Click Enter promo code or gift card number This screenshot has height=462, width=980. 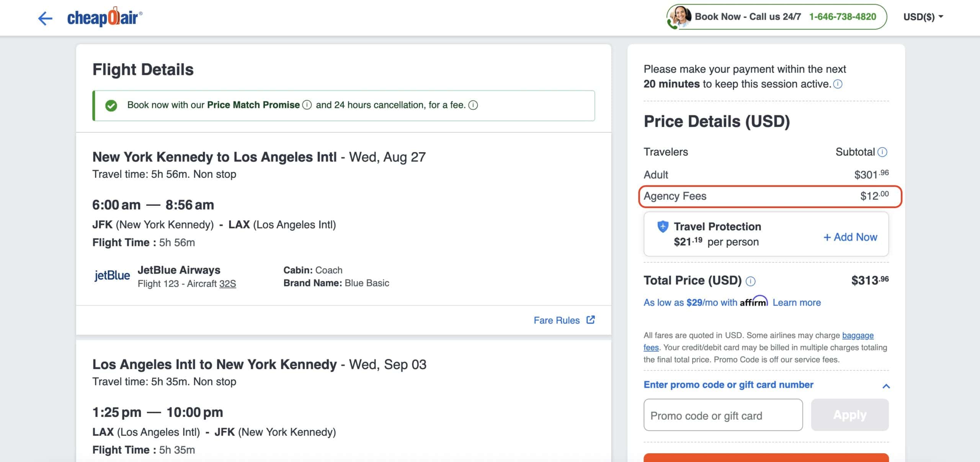[x=728, y=384]
